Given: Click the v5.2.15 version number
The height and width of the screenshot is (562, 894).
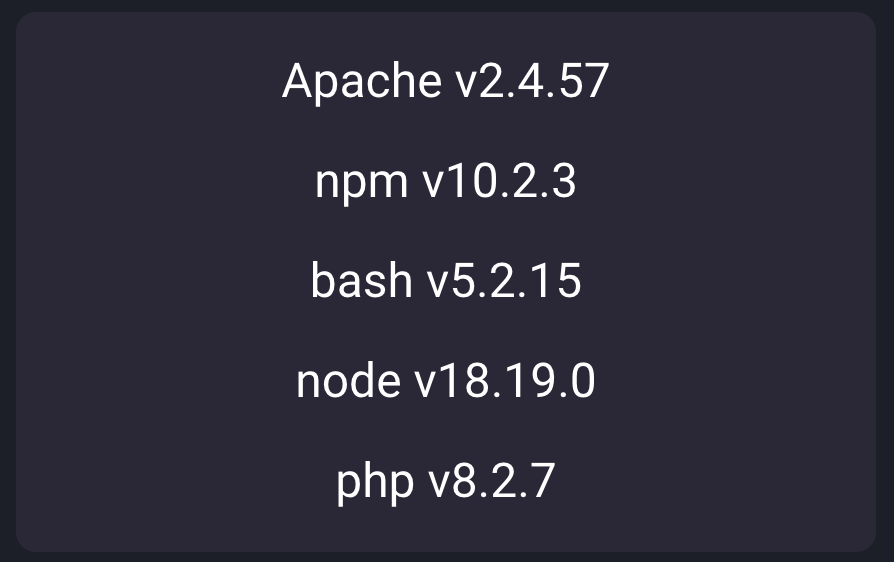Looking at the screenshot, I should pos(504,282).
